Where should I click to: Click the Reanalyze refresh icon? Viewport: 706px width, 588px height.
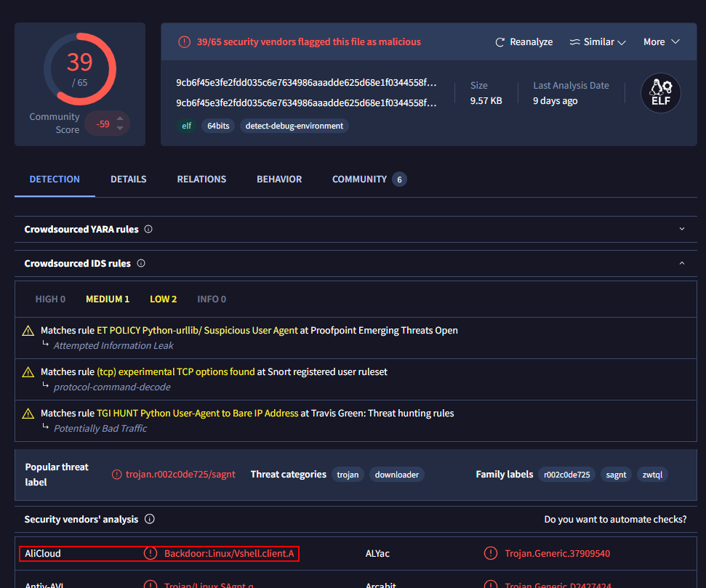[500, 42]
